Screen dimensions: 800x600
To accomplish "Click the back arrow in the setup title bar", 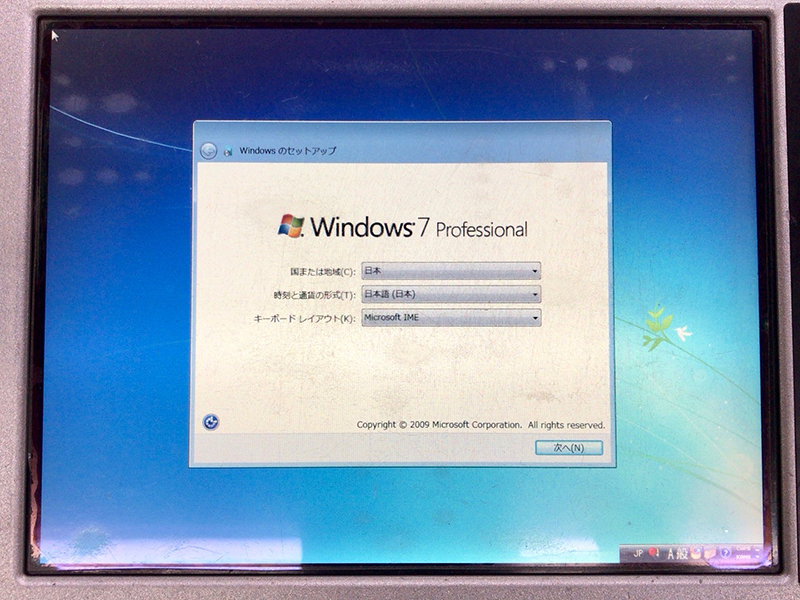I will pyautogui.click(x=208, y=151).
